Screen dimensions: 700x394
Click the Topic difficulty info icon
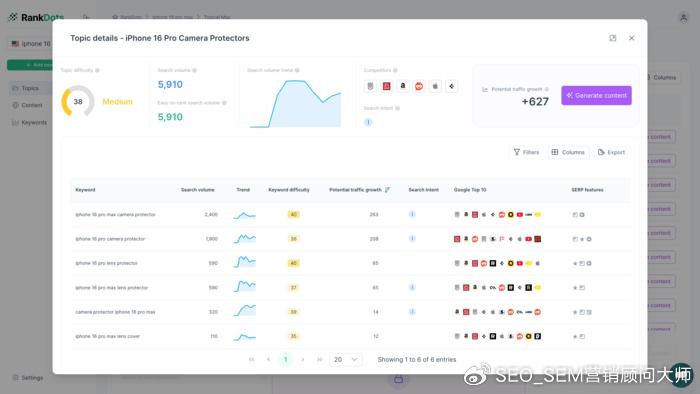pos(97,71)
